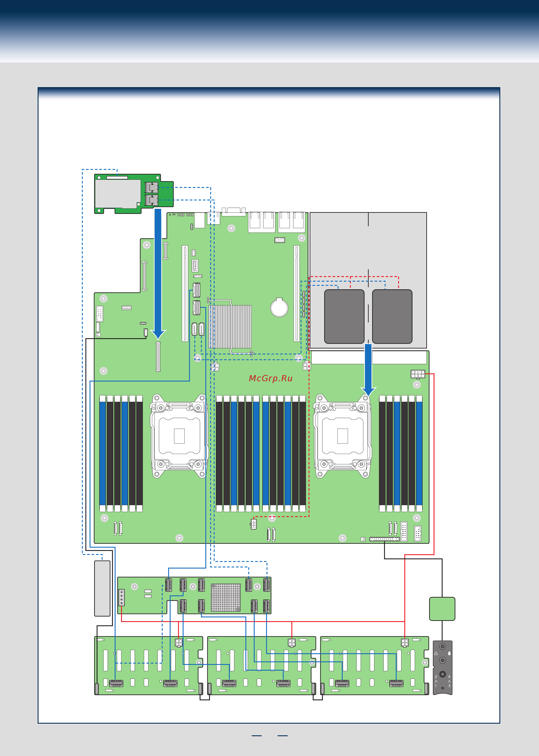Click the ID button on front panel
The height and width of the screenshot is (756, 539).
(x=443, y=660)
